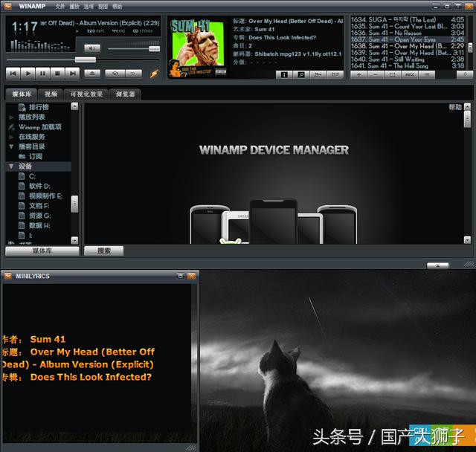This screenshot has height=452, width=476.
Task: Expand the 播放列表 tree node
Action: point(12,117)
